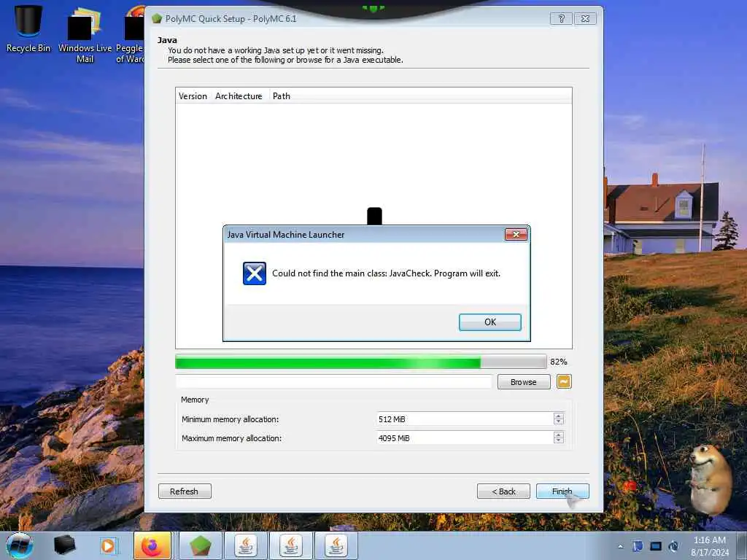Click the error text about JavaCheck main class
747x560 pixels.
click(x=387, y=273)
